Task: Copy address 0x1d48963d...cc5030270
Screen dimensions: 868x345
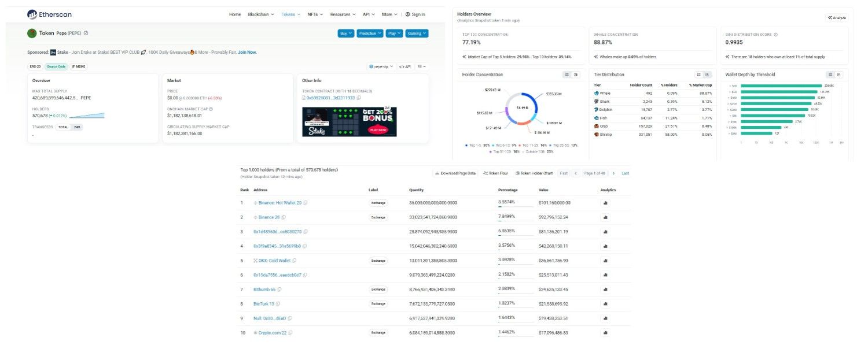Action: click(306, 231)
